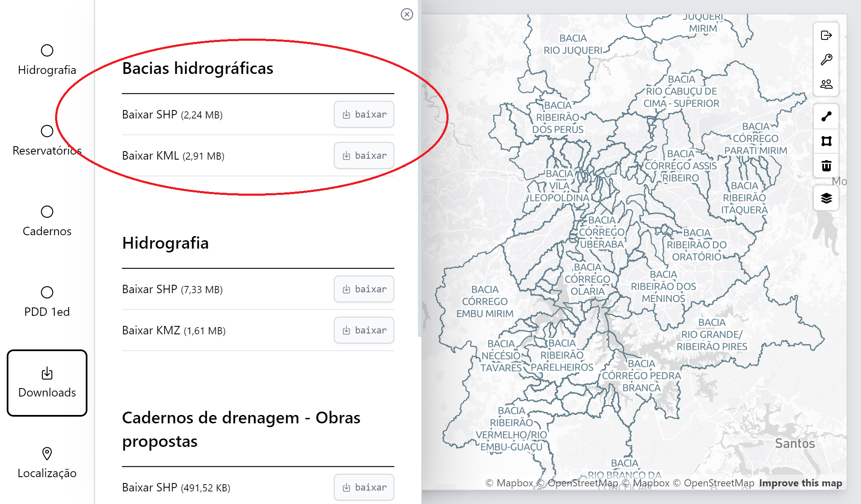Select the line drawing tool
Viewport: 861px width, 504px height.
click(x=826, y=116)
